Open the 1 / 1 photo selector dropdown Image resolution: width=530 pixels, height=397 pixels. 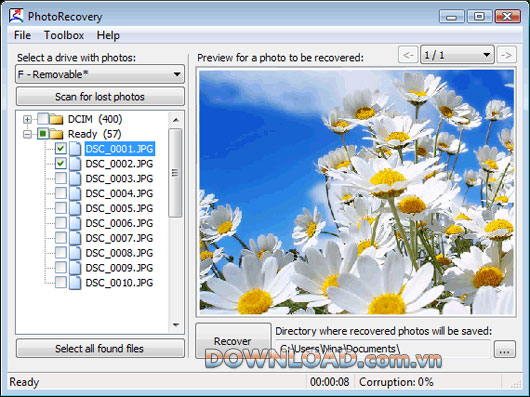(x=457, y=55)
